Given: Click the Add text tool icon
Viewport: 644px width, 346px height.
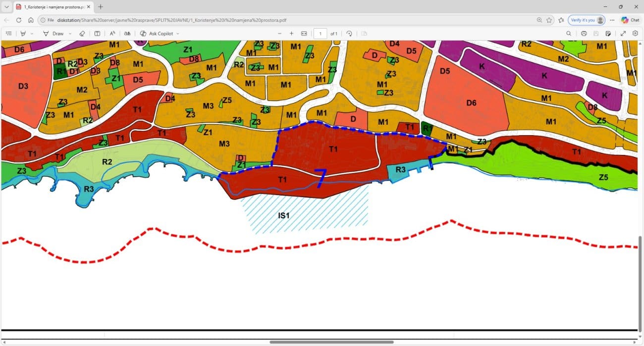Looking at the screenshot, I should 97,34.
